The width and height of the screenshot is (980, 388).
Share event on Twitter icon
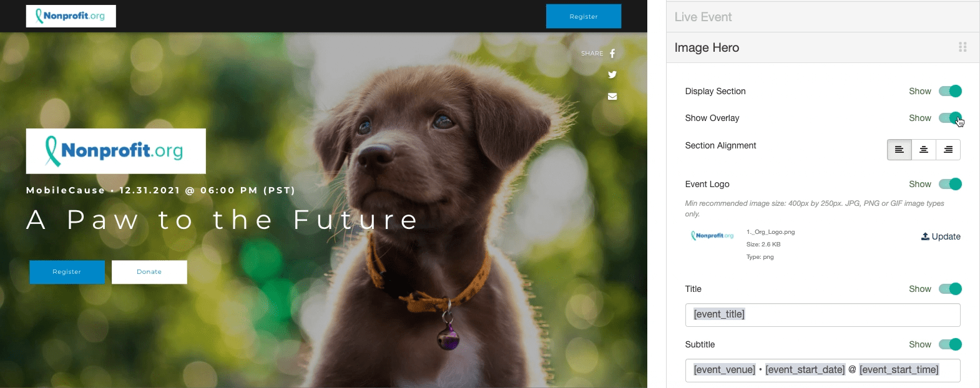coord(612,75)
